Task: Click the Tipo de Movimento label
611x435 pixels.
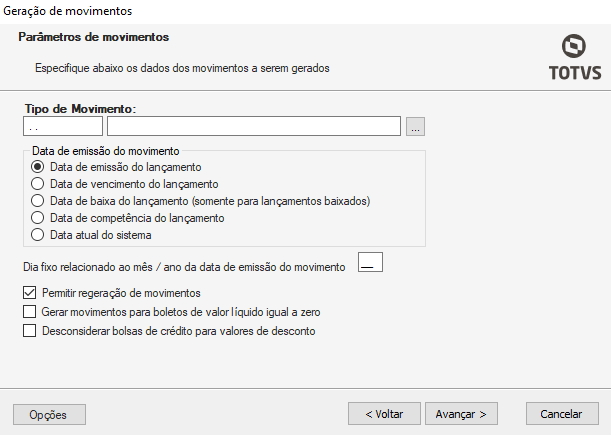Action: coord(79,107)
